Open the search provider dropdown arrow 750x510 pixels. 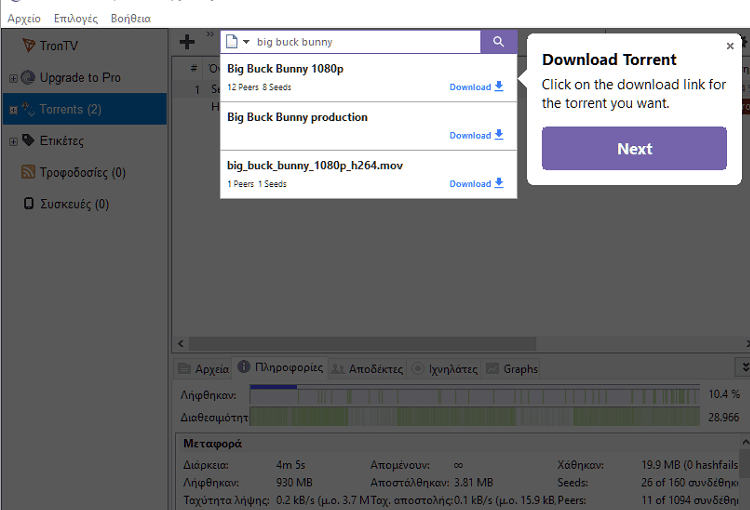point(246,42)
